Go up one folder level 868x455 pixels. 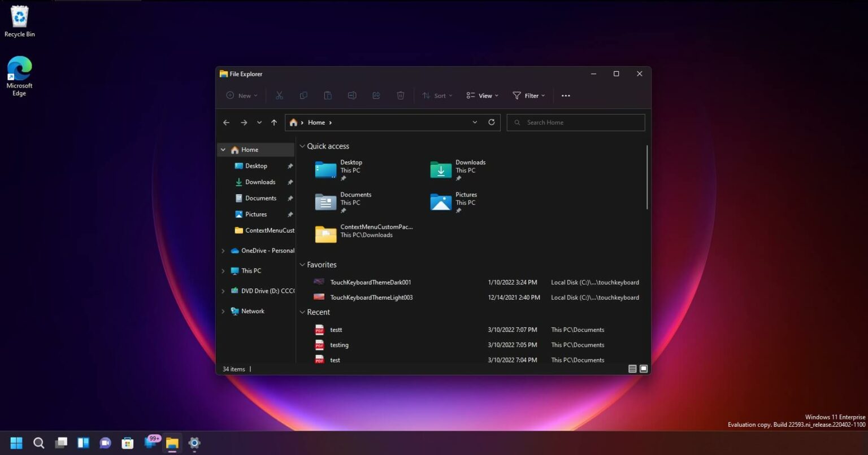tap(274, 123)
